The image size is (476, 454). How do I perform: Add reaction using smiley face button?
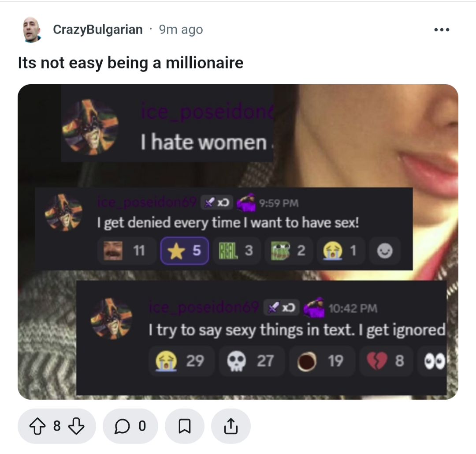(385, 251)
